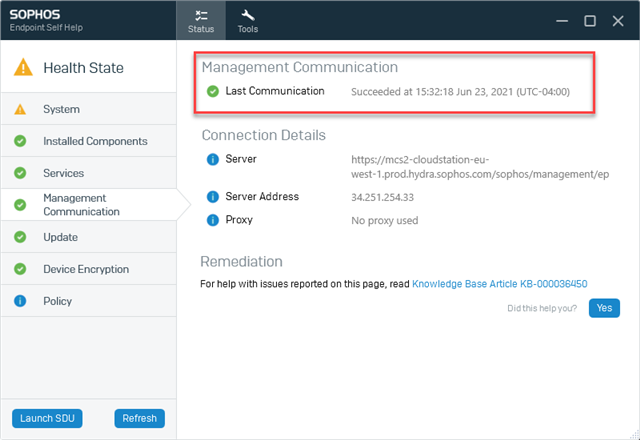This screenshot has width=640, height=440.
Task: Minimize the Sophos window
Action: click(562, 21)
